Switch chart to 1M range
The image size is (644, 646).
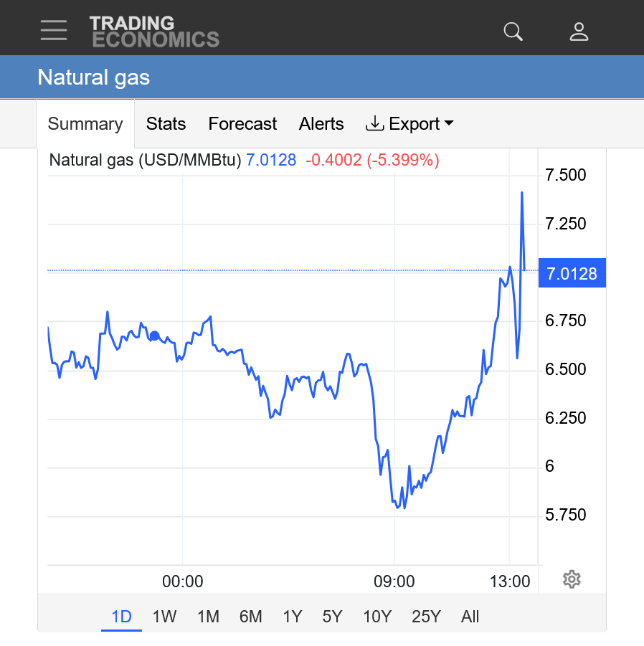tap(207, 617)
